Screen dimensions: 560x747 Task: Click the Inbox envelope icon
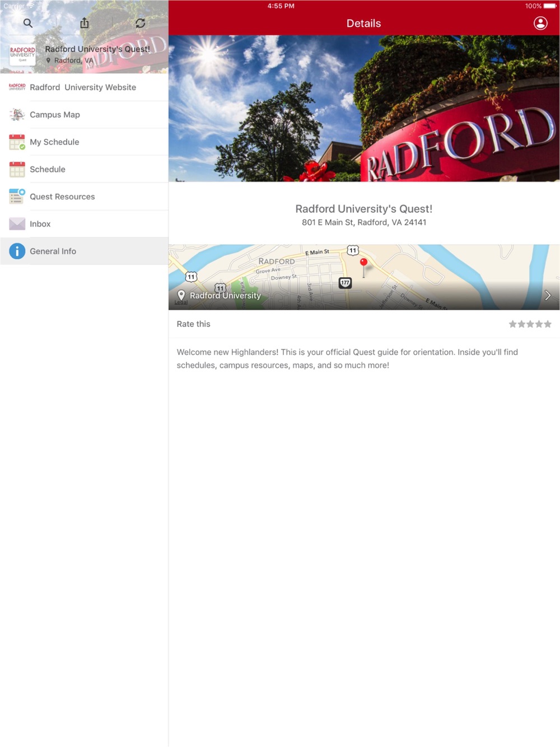(x=17, y=224)
